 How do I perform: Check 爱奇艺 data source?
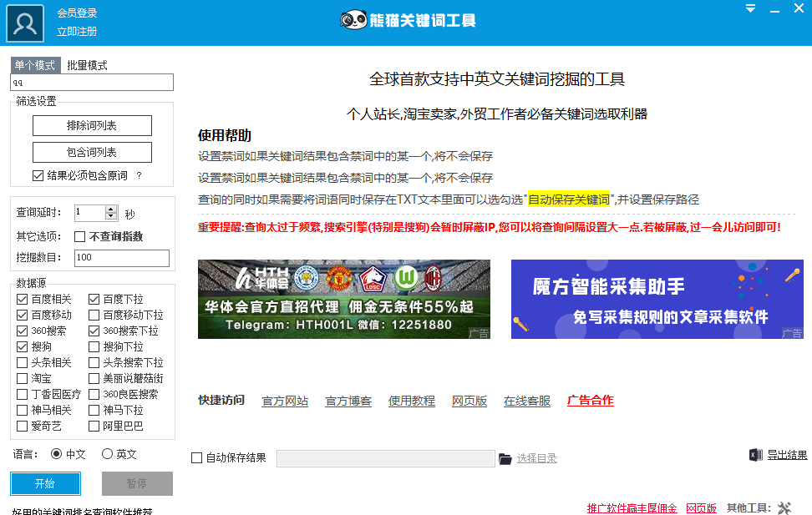coord(22,426)
